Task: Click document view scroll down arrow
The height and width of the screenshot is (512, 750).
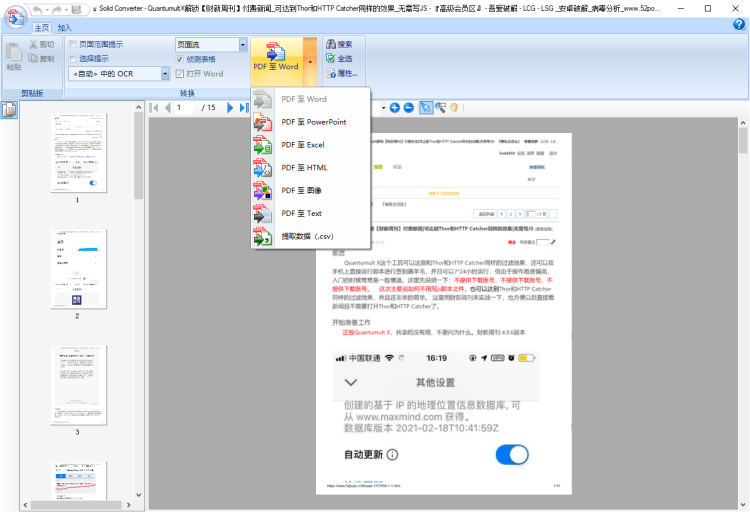Action: [x=743, y=505]
